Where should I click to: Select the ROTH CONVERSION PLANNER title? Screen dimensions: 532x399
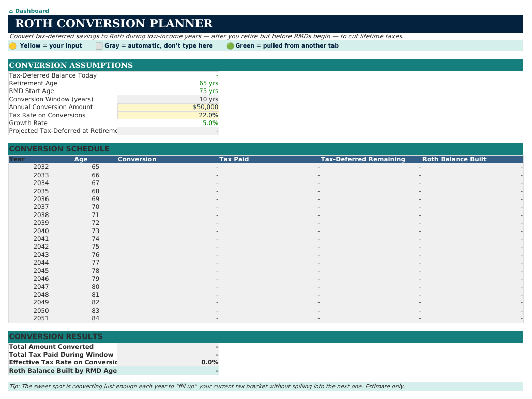[114, 24]
